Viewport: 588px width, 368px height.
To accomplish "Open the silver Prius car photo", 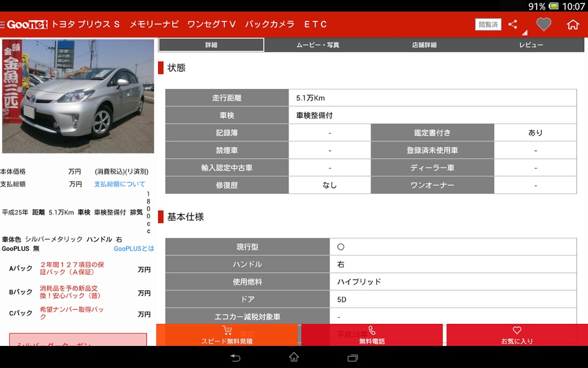I will coord(78,96).
